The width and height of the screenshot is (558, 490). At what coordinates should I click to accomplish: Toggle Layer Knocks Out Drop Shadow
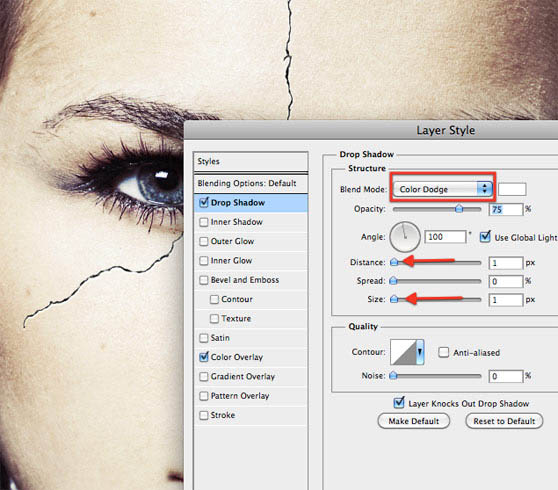coord(399,403)
